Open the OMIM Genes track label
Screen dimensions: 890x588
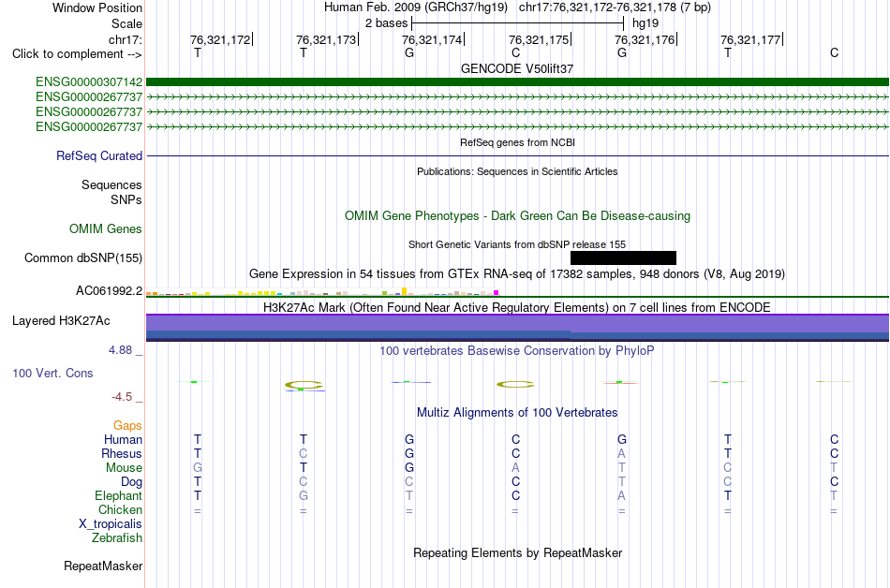click(x=105, y=229)
